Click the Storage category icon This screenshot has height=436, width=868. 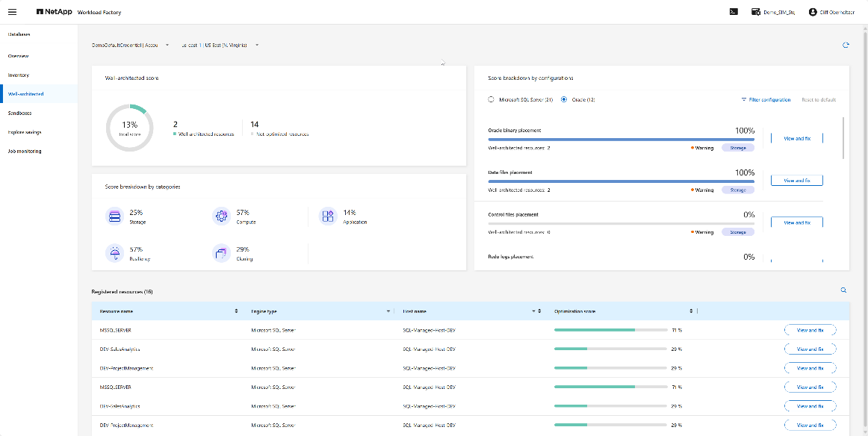pos(114,217)
